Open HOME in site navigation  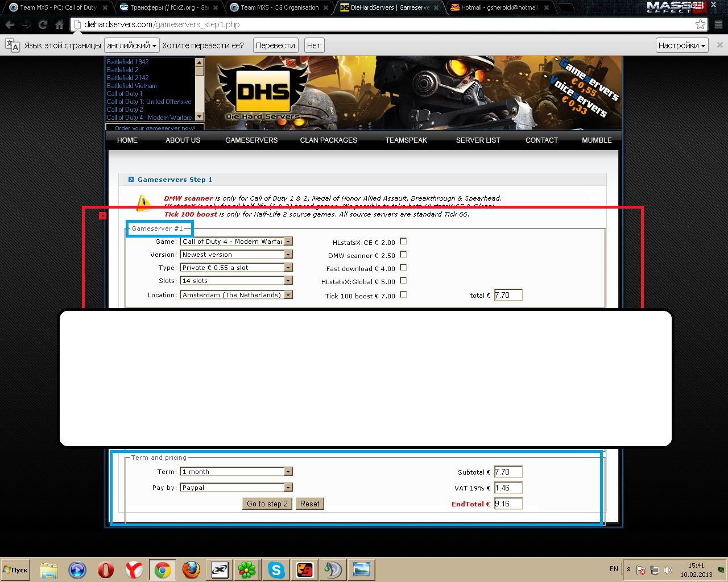[127, 140]
